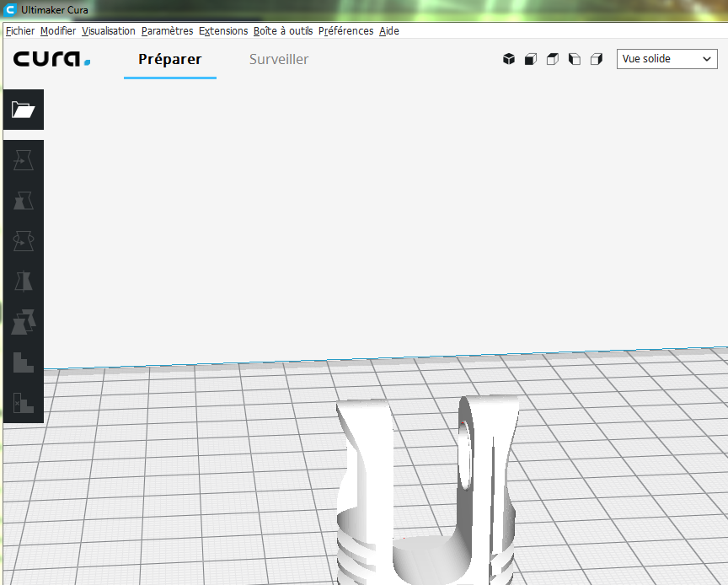Select the Support Blocker tool
This screenshot has height=585, width=728.
coord(24,362)
